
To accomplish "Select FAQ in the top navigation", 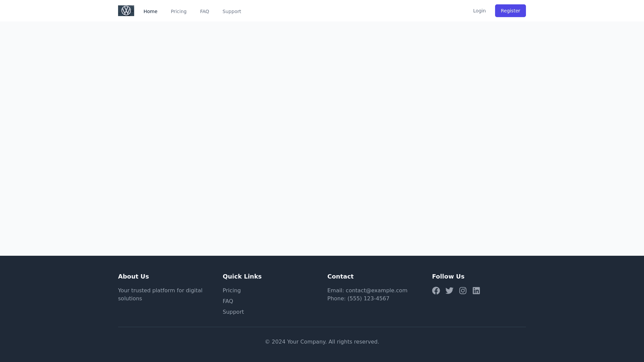I will [205, 11].
